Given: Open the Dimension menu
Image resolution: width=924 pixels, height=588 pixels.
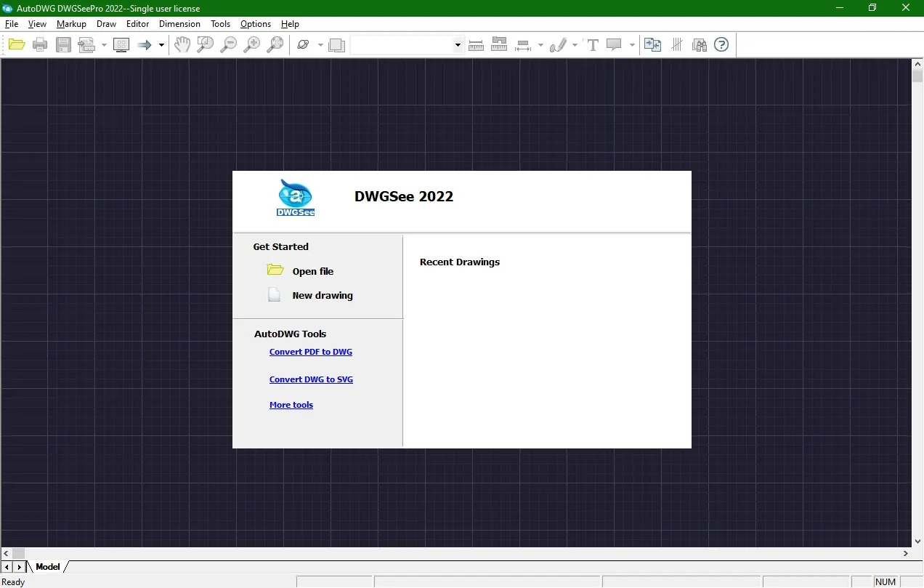Looking at the screenshot, I should pyautogui.click(x=179, y=24).
